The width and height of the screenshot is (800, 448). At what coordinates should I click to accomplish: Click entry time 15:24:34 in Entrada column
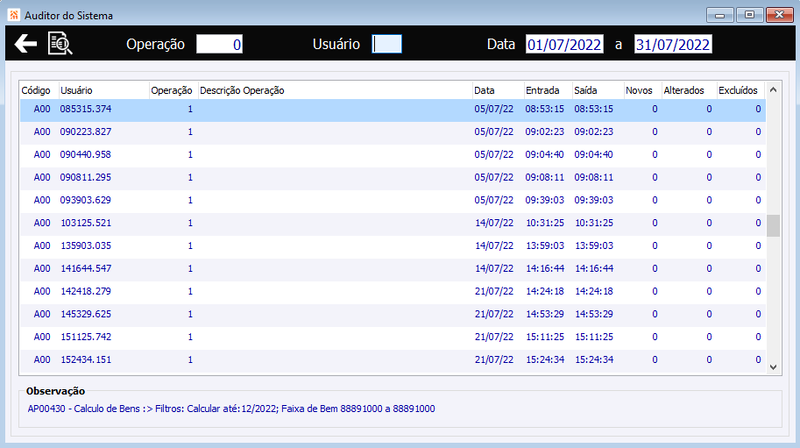tap(545, 360)
